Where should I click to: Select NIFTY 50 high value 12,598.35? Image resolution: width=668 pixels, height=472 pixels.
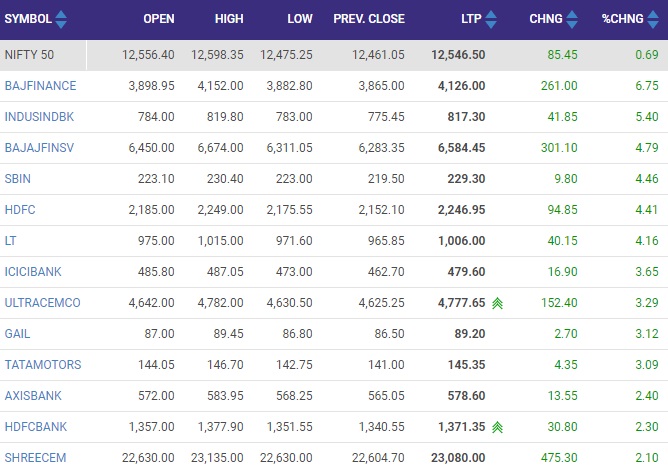(x=217, y=55)
